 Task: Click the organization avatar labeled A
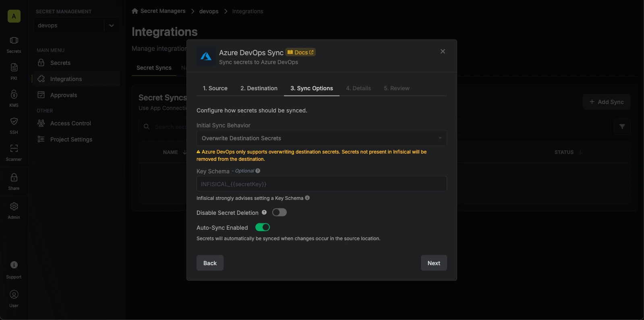point(14,16)
